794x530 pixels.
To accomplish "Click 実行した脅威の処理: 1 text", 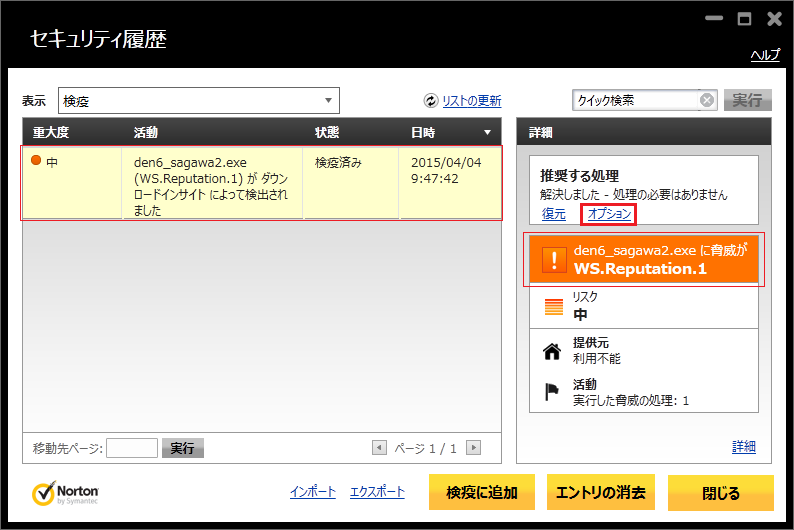I will (x=631, y=401).
